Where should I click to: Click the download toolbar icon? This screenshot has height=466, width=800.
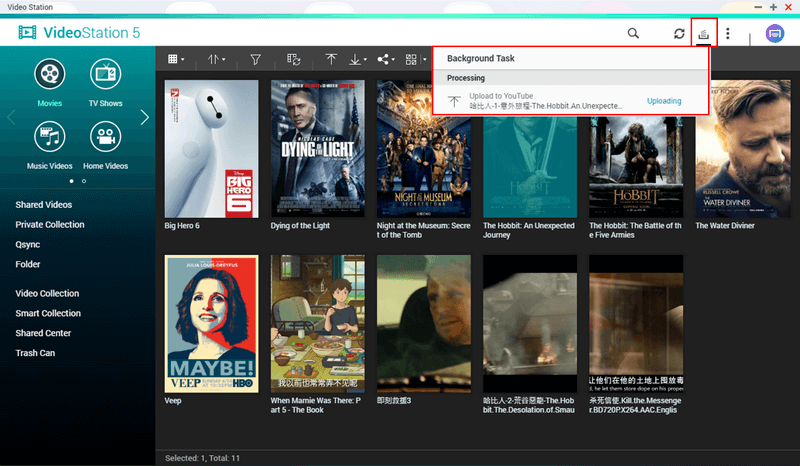point(355,60)
